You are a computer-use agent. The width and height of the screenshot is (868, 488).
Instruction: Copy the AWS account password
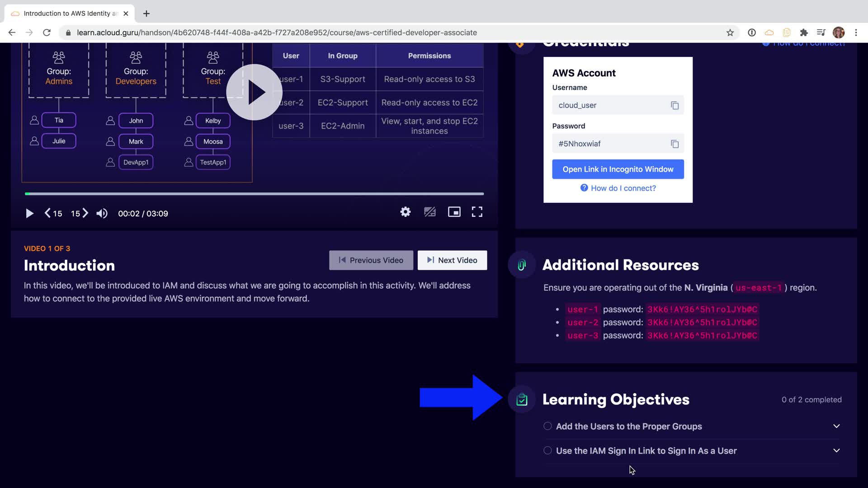(x=675, y=144)
